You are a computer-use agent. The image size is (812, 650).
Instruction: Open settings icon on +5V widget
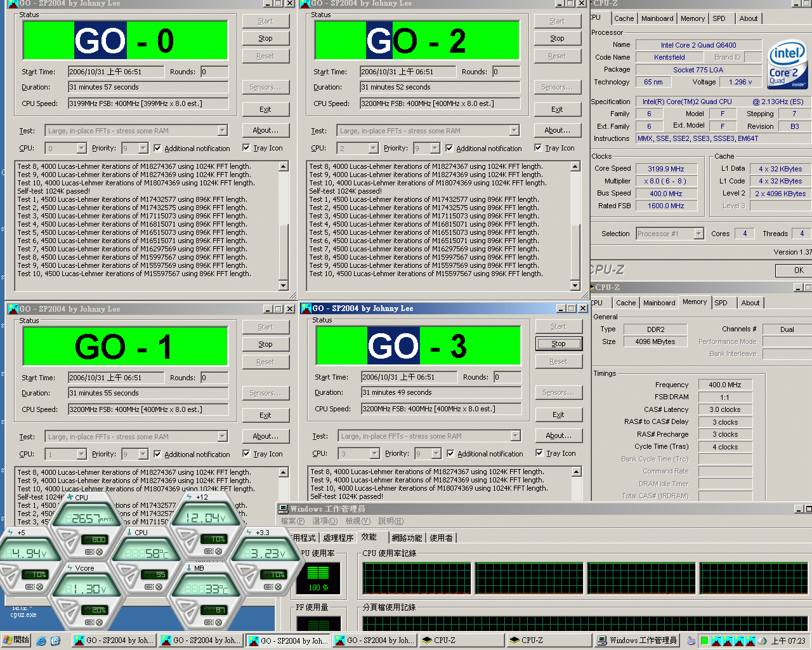[x=30, y=587]
